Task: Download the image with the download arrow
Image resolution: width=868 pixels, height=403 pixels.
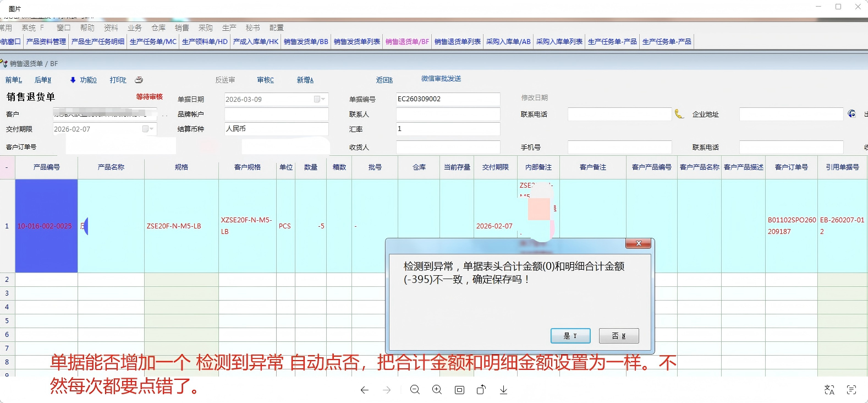Action: 503,390
